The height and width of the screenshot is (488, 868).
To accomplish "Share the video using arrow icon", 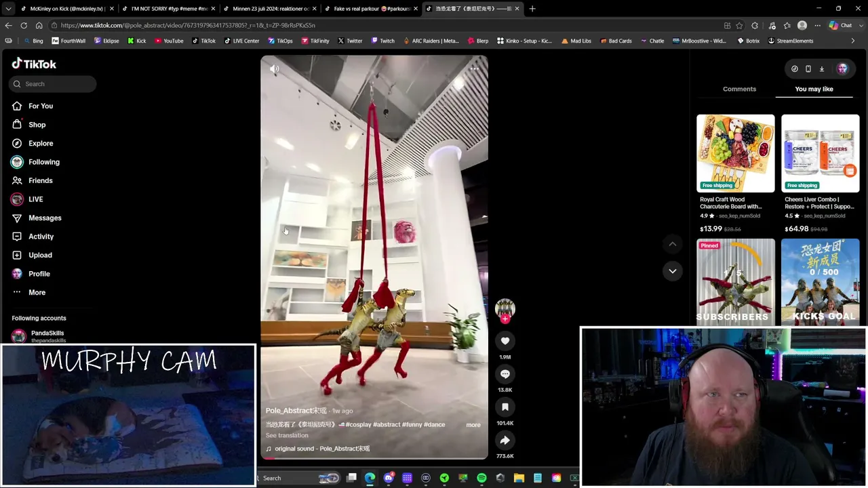I will 505,440.
